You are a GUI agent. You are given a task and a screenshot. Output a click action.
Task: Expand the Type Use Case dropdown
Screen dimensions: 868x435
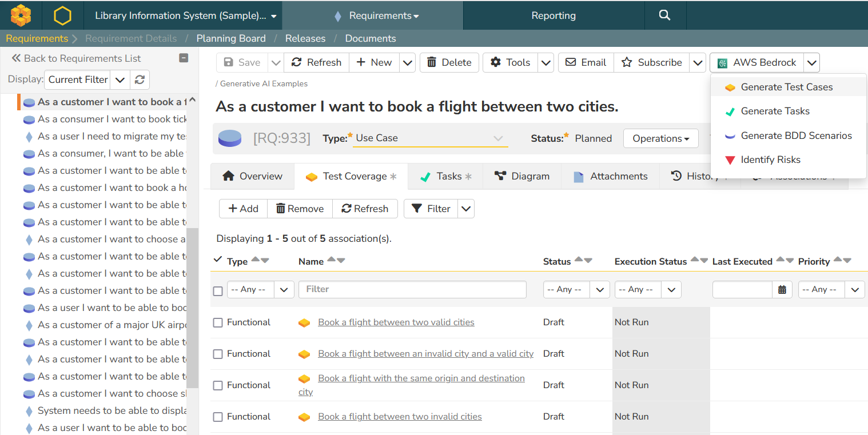430,138
